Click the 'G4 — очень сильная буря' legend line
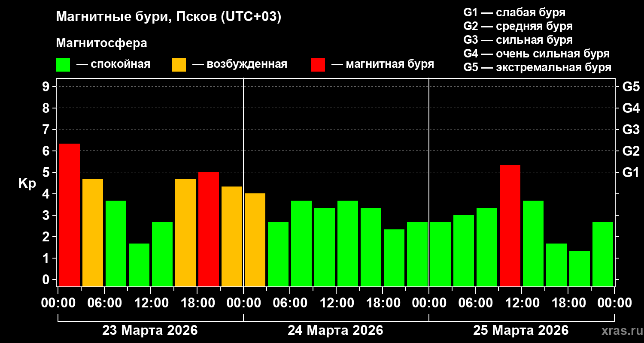Viewport: 644px width, 343px height. click(x=536, y=54)
